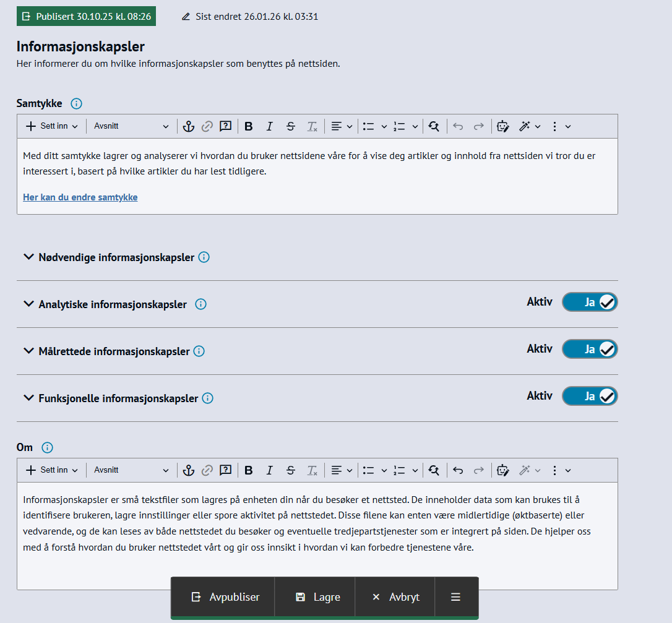Follow the 'Her kan du endre samtykke' link
The width and height of the screenshot is (672, 623).
[80, 197]
